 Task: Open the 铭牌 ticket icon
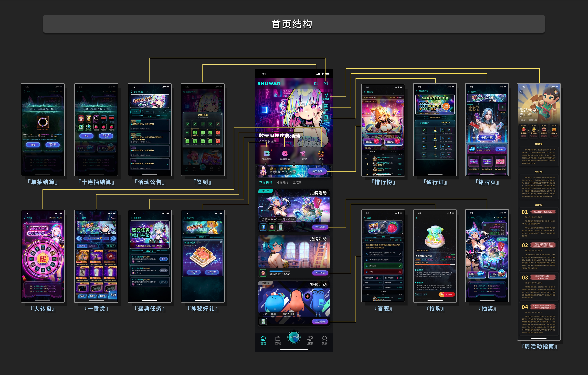[326, 106]
